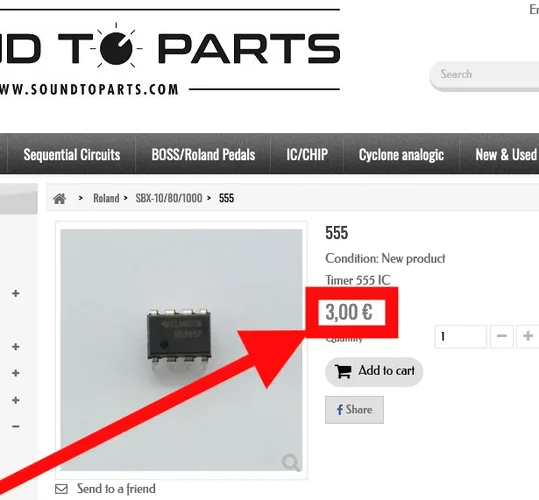This screenshot has height=500, width=539.
Task: Open the Cyclone analogic menu
Action: pyautogui.click(x=401, y=155)
